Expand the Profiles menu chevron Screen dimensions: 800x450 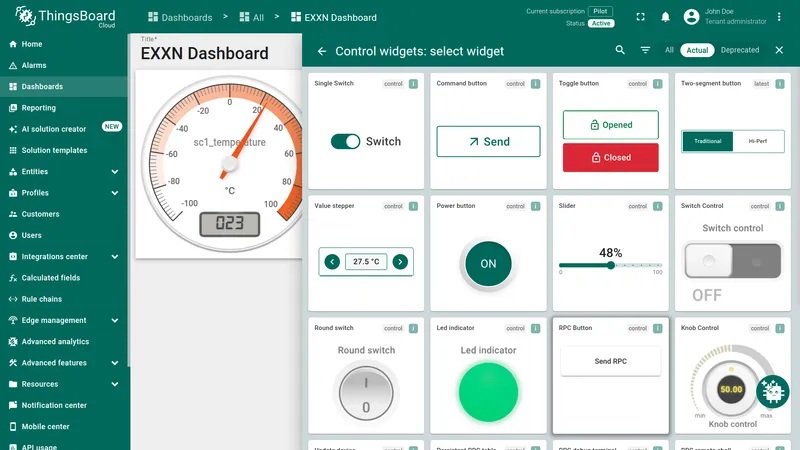coord(115,193)
